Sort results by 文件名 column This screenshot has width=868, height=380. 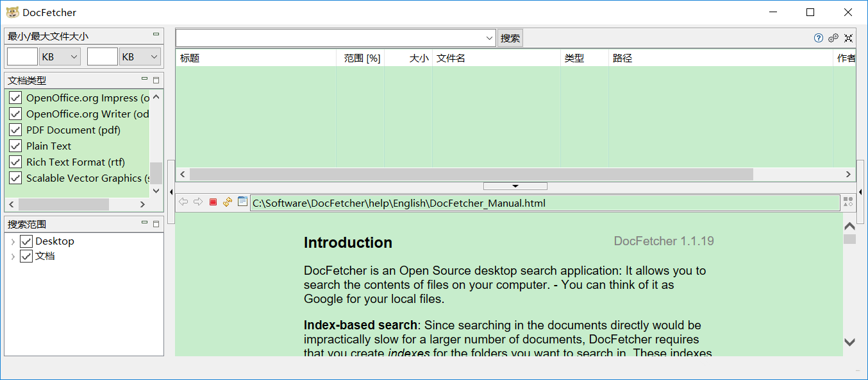pos(497,58)
